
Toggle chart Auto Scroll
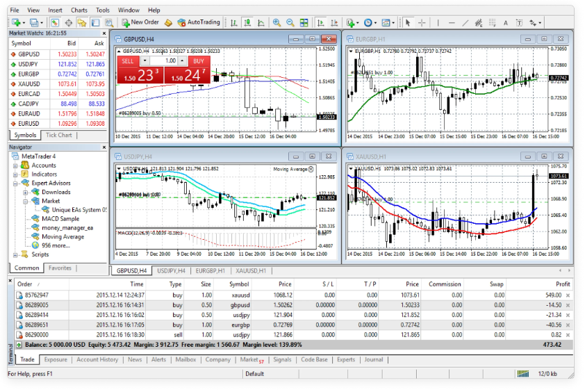tap(320, 23)
